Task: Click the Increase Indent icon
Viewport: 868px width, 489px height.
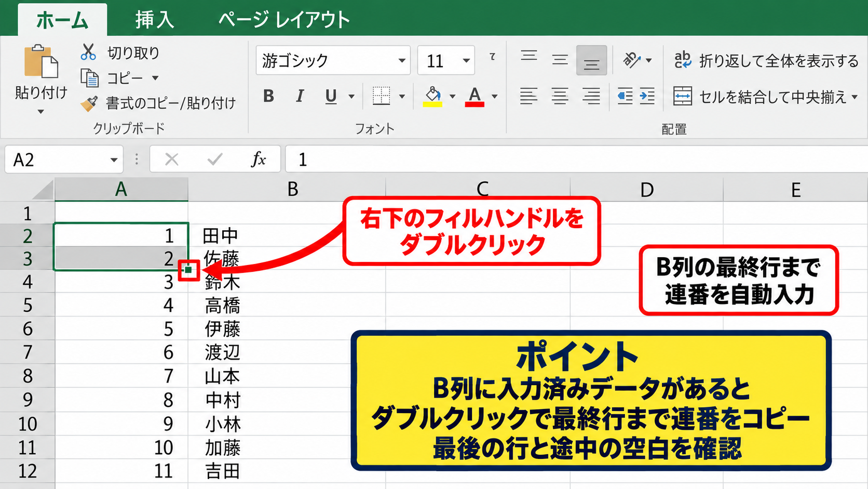Action: point(647,96)
